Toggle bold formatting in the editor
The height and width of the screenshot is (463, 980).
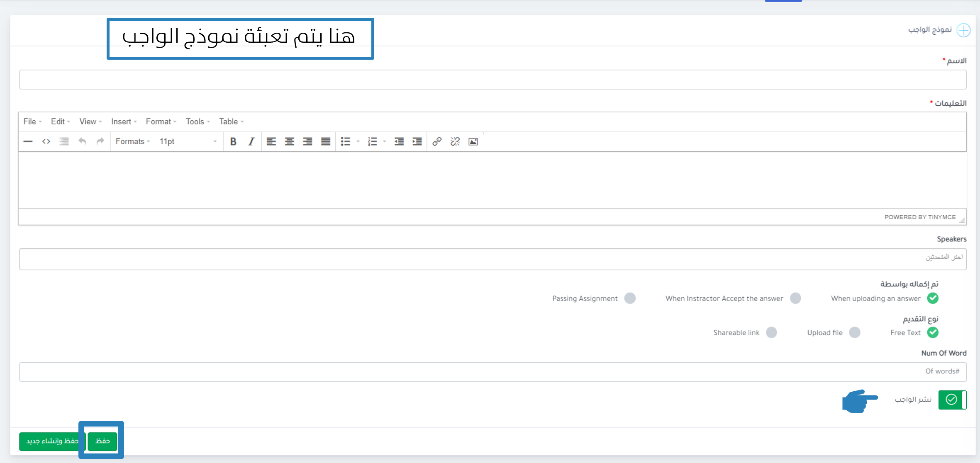click(233, 142)
